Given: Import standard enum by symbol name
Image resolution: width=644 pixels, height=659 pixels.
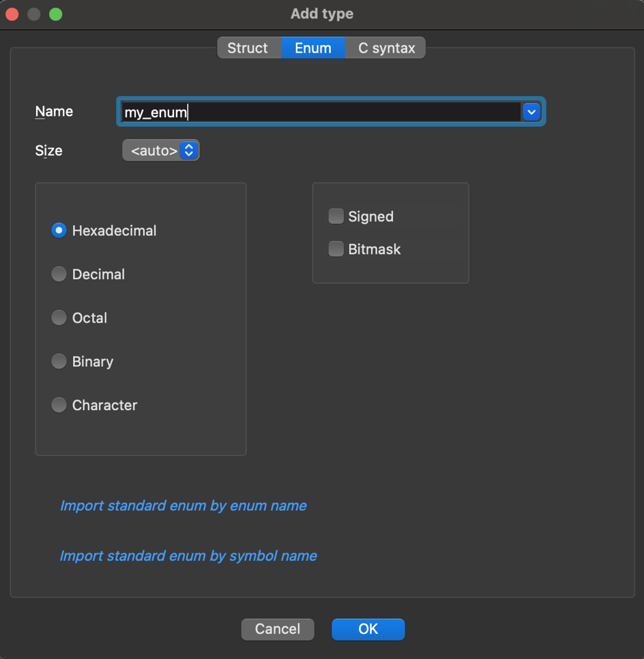Looking at the screenshot, I should 188,555.
